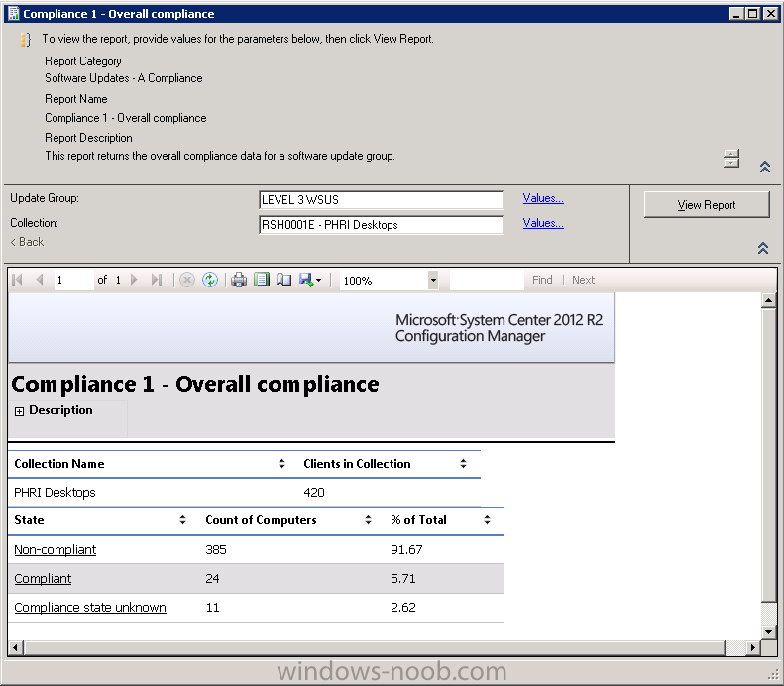Open the export report dropdown
Screen dimensions: 784x686
[310, 280]
